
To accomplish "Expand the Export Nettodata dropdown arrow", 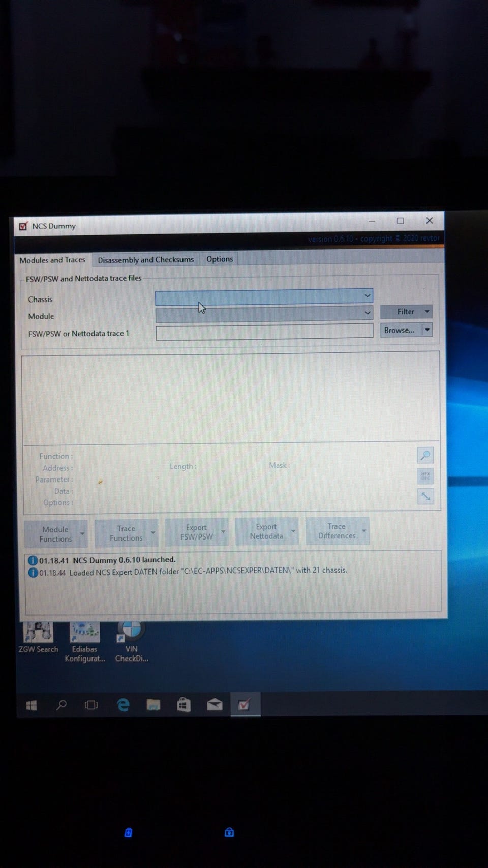I will click(x=293, y=531).
